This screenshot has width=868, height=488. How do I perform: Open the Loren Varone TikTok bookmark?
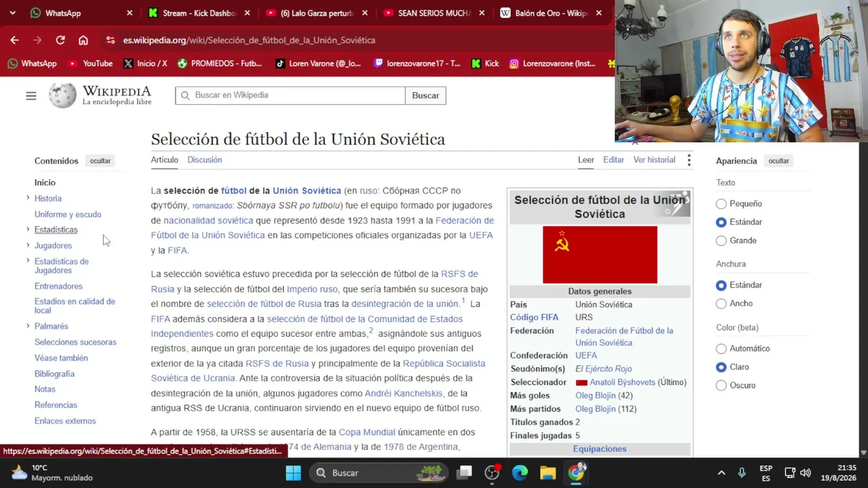(x=318, y=64)
